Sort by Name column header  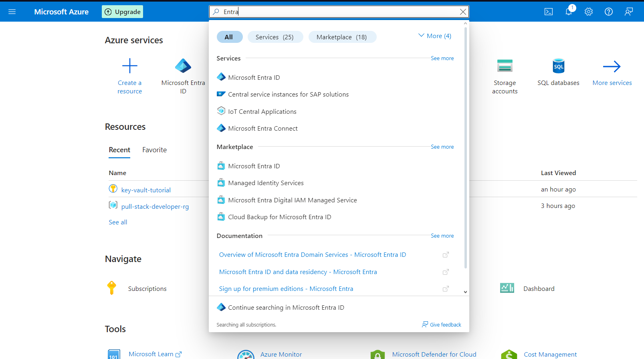117,173
